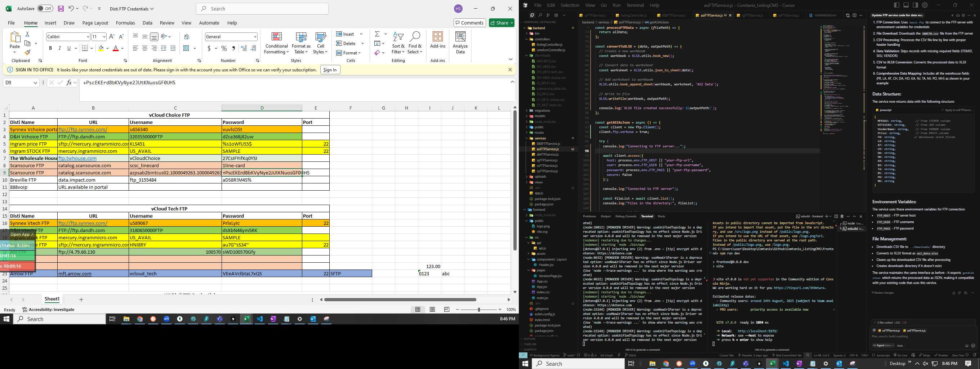The height and width of the screenshot is (369, 980).
Task: Click the Insert Function fx icon
Action: click(69, 83)
